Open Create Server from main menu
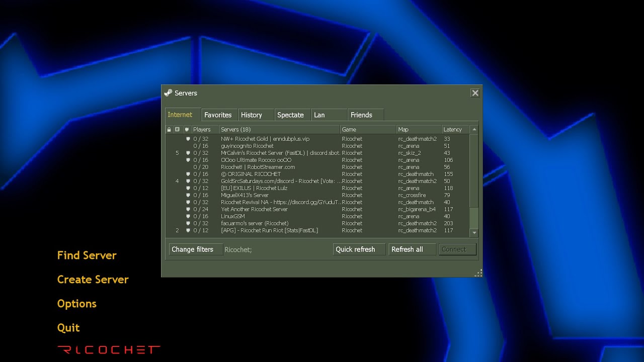 pos(93,280)
